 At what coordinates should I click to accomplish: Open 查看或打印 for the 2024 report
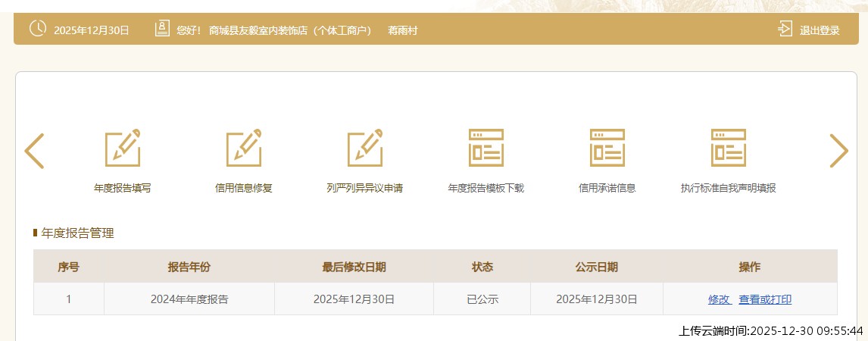(x=765, y=299)
